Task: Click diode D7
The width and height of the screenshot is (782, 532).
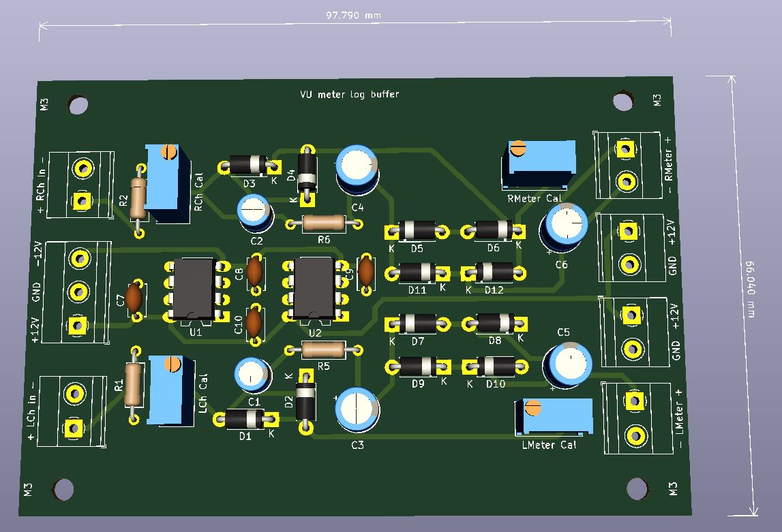Action: click(x=418, y=324)
